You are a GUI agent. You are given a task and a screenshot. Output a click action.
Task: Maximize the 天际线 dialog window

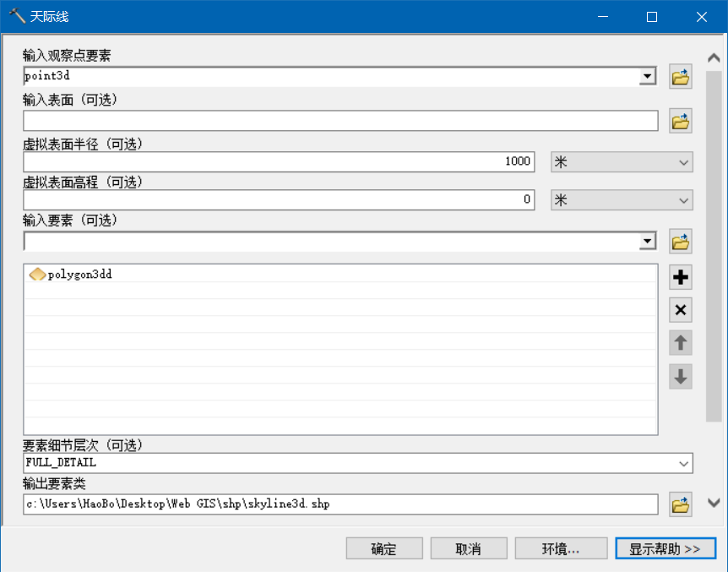(x=652, y=17)
